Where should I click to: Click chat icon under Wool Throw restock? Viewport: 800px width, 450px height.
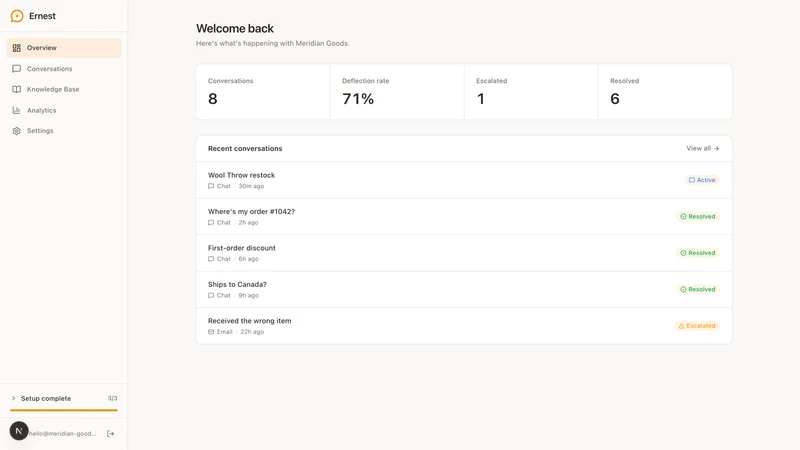point(211,186)
